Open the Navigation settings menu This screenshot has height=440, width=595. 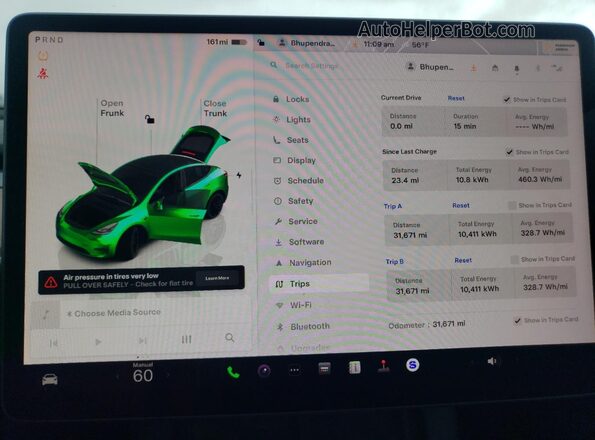303,262
